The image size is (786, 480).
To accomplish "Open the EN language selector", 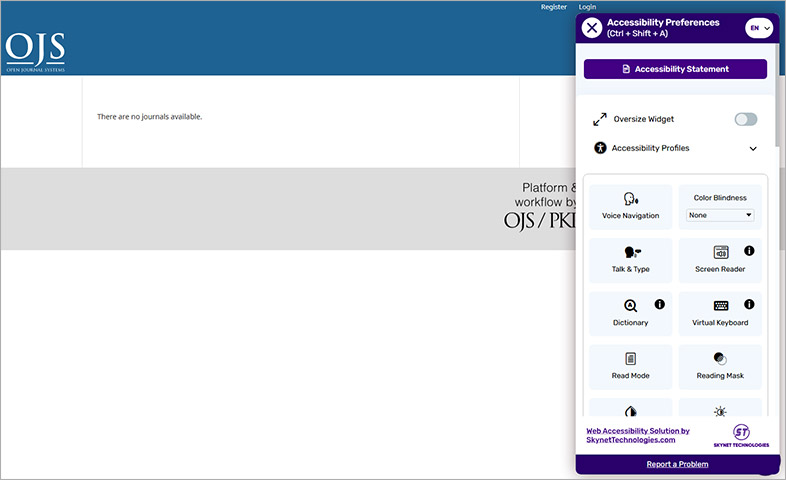I will tap(759, 28).
